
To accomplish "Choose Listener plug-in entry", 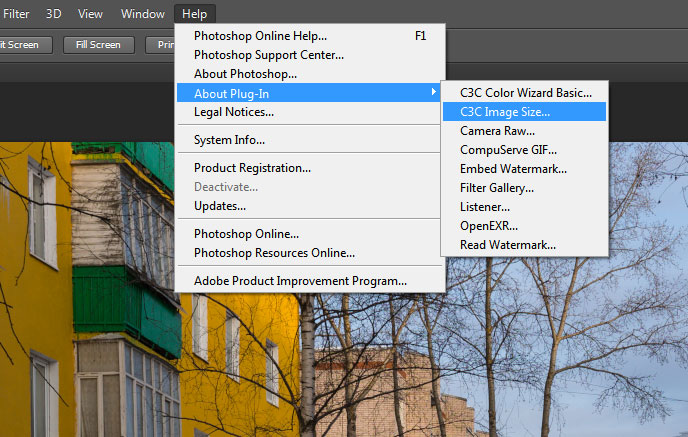I will click(525, 207).
